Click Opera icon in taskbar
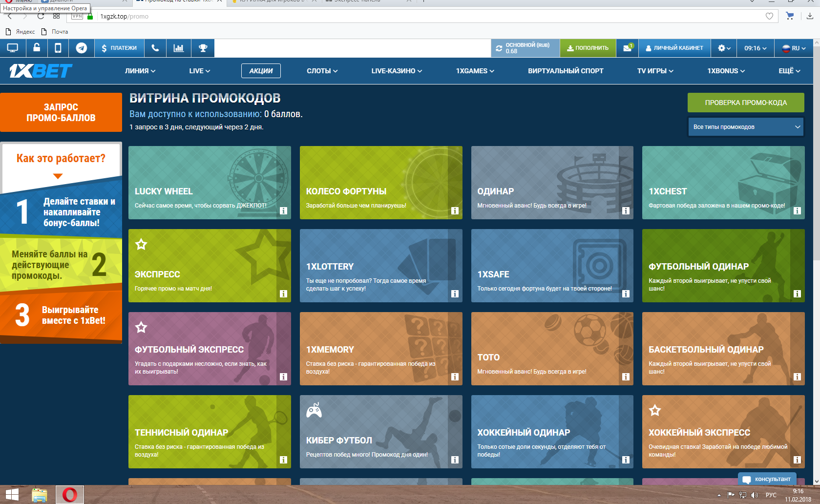 (70, 495)
